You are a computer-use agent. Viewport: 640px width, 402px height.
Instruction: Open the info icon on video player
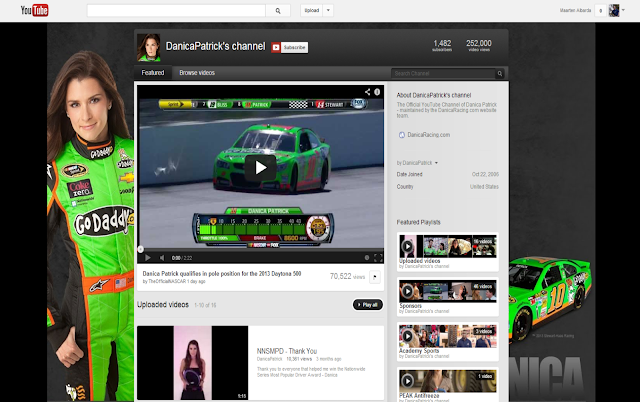[x=377, y=92]
